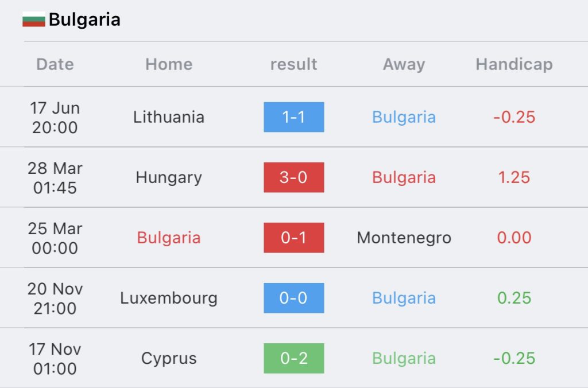
Task: Click the Bulgaria flag icon
Action: click(34, 19)
